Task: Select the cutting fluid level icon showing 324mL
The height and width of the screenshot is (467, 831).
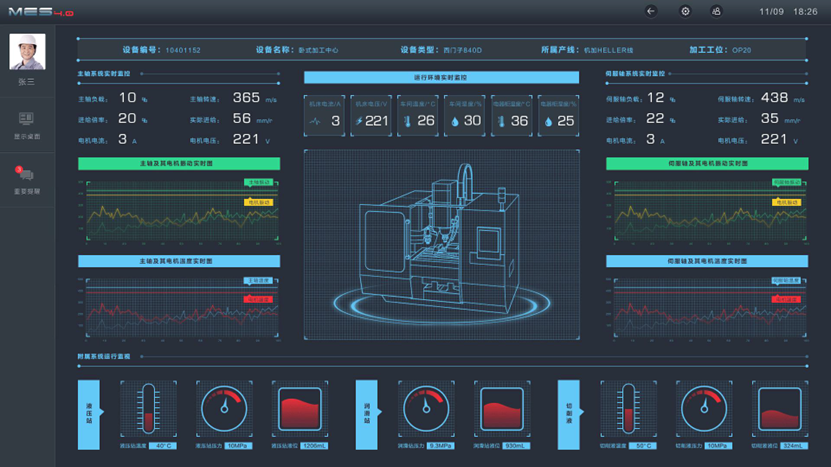Action: click(x=781, y=409)
